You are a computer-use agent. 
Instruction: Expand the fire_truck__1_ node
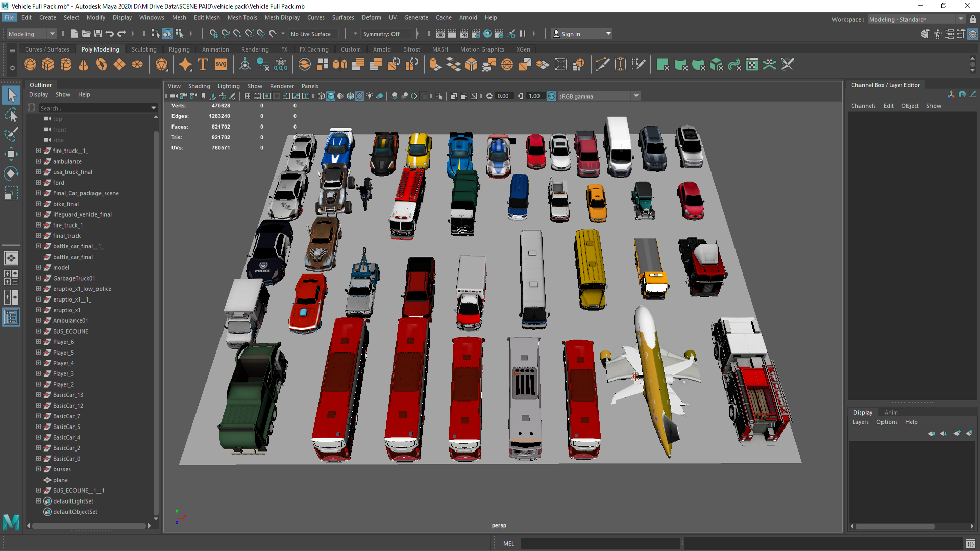point(38,151)
